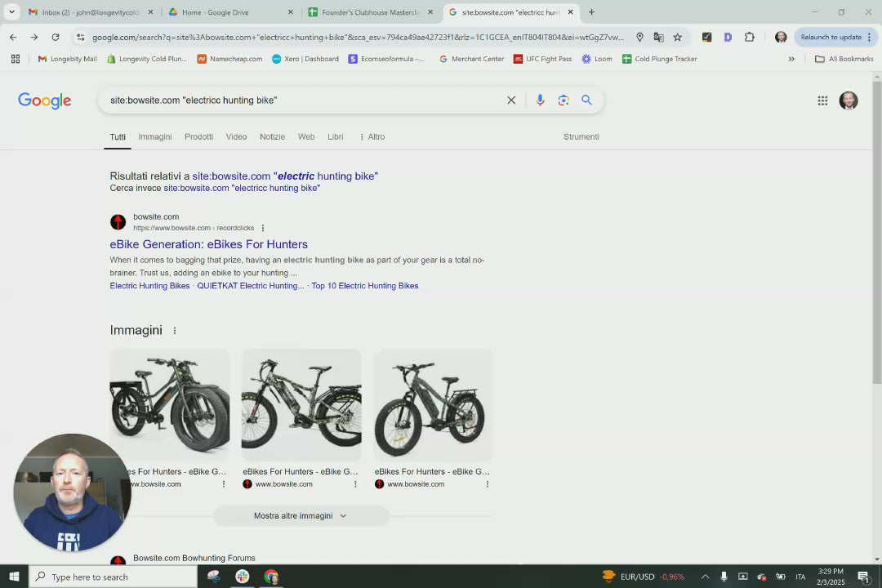Screen dimensions: 882x588
Task: Open the Strumenti search tools
Action: (581, 136)
